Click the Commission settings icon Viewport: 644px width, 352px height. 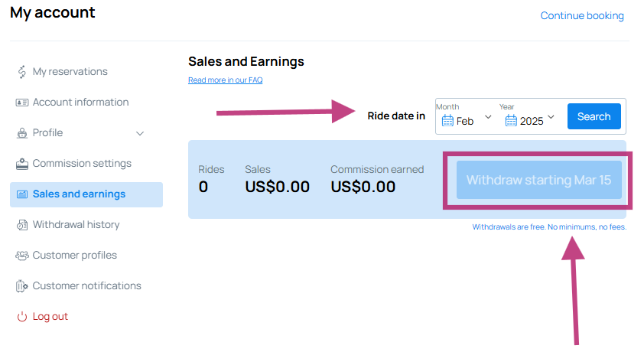[x=21, y=164]
